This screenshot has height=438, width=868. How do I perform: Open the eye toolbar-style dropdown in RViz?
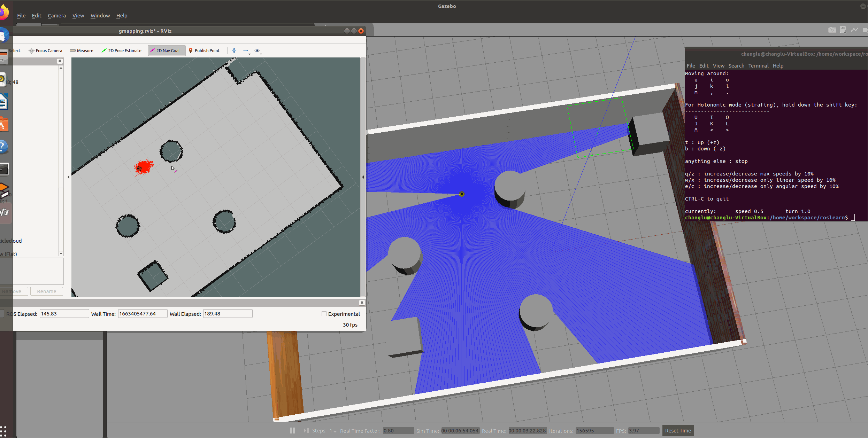(258, 51)
